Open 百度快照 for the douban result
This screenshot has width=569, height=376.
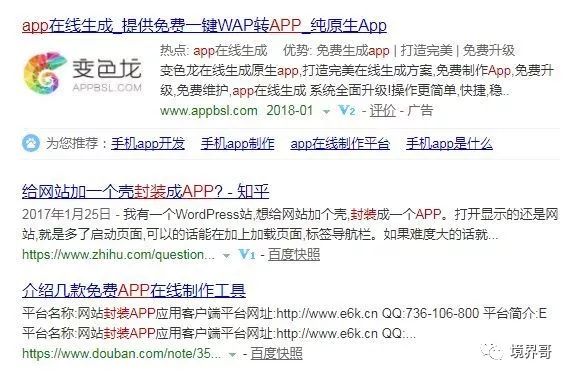point(277,353)
